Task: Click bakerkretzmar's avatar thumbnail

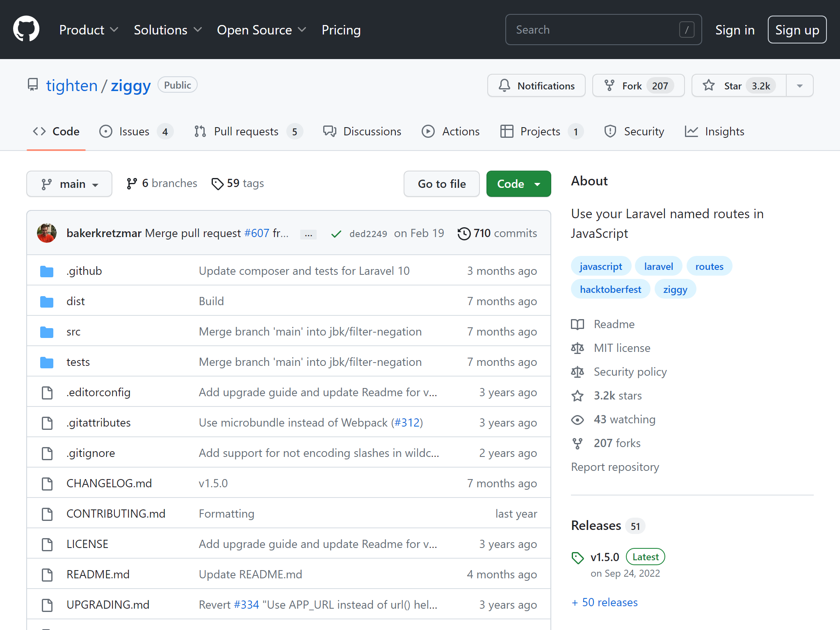Action: point(47,233)
